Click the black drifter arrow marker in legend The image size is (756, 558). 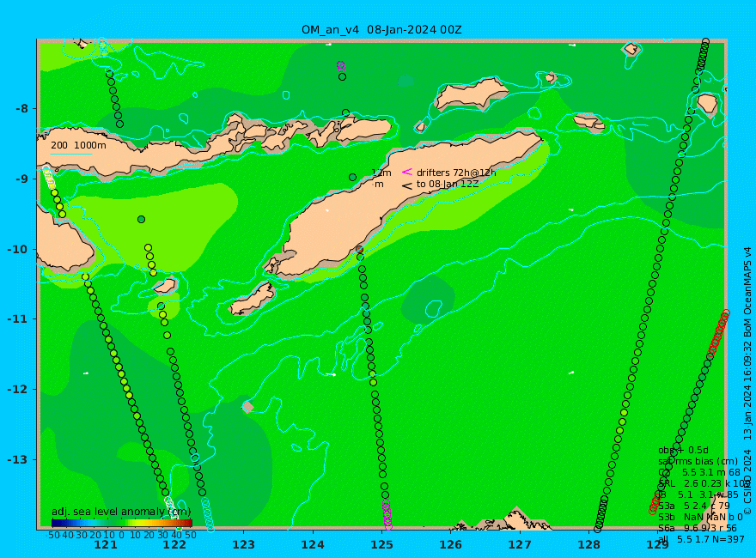tap(407, 185)
